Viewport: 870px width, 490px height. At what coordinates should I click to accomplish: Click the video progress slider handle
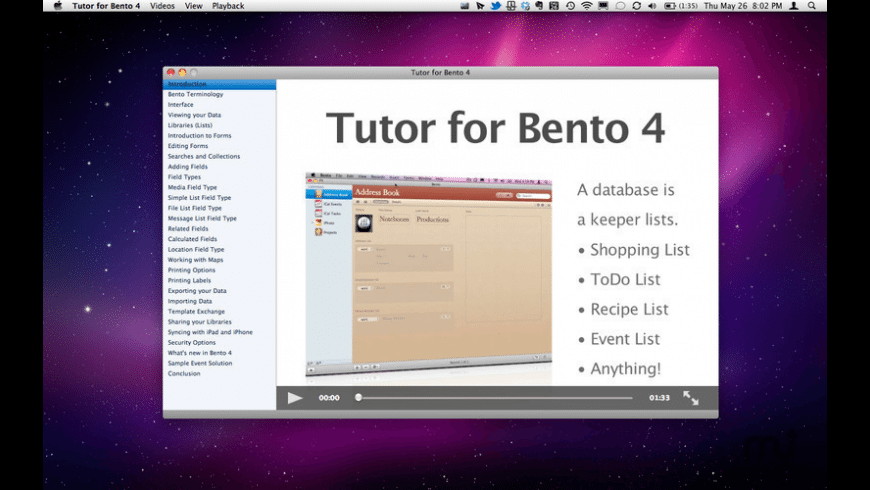(x=358, y=398)
